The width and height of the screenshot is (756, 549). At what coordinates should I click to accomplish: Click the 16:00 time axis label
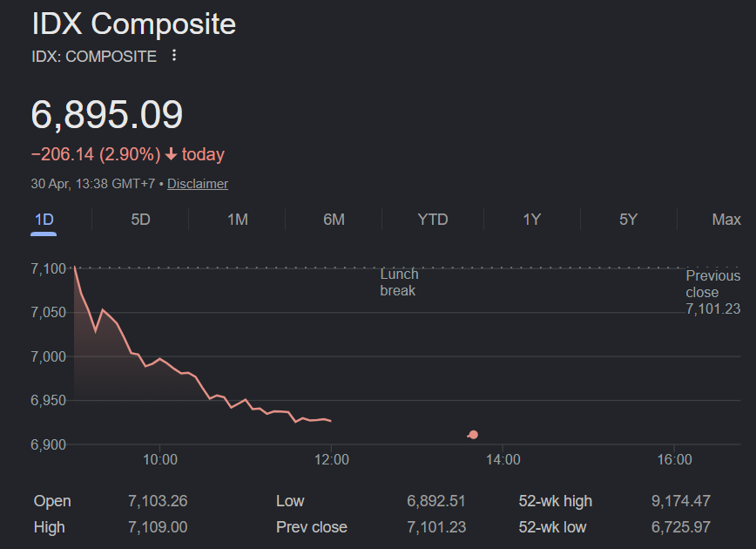pyautogui.click(x=674, y=460)
